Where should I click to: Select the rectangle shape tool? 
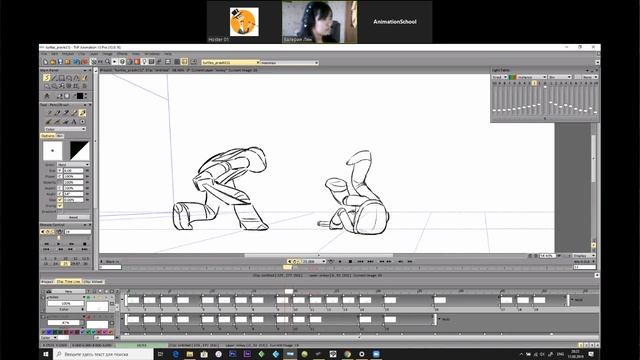pyautogui.click(x=62, y=78)
